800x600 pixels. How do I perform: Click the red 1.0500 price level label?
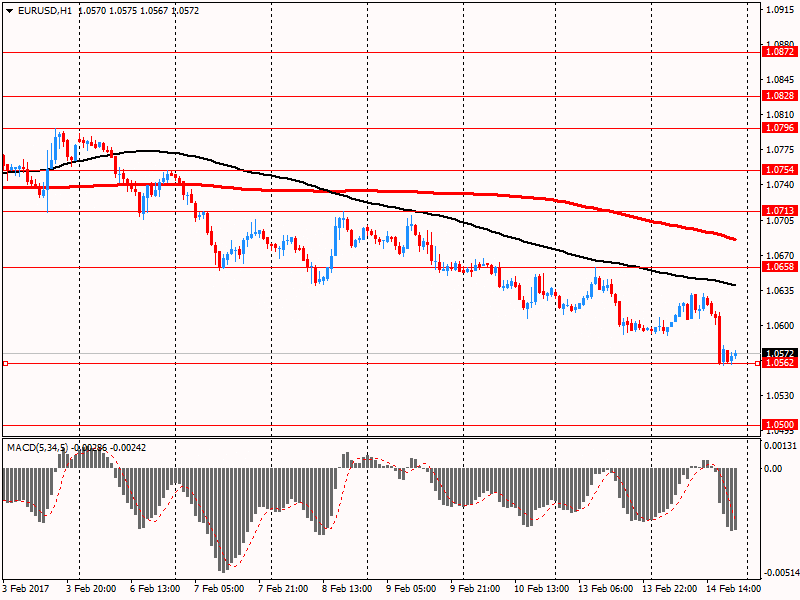click(x=779, y=425)
